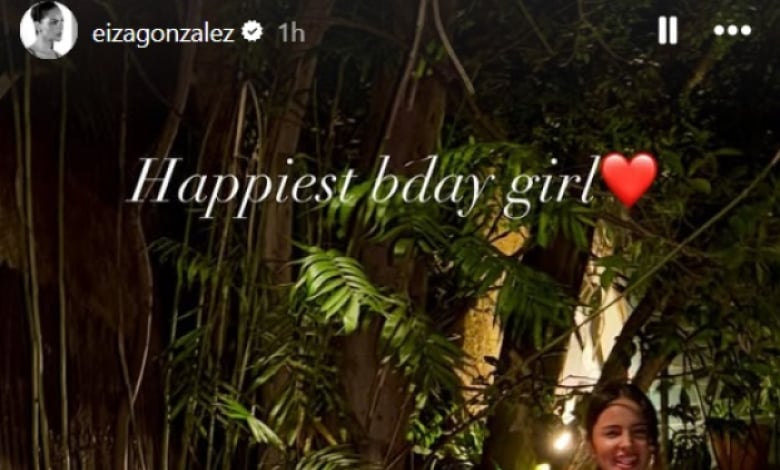Click the blue verified badge icon
The width and height of the screenshot is (780, 470).
(x=252, y=32)
